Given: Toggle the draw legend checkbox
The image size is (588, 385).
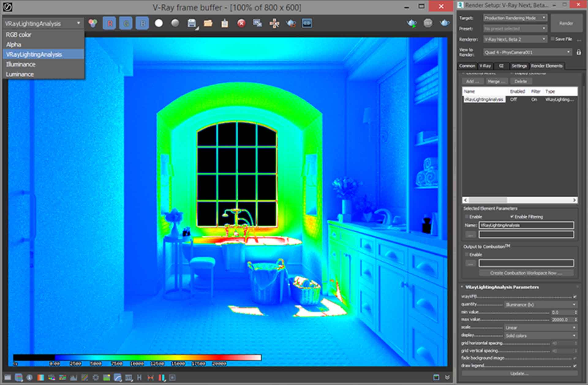Looking at the screenshot, I should 575,365.
